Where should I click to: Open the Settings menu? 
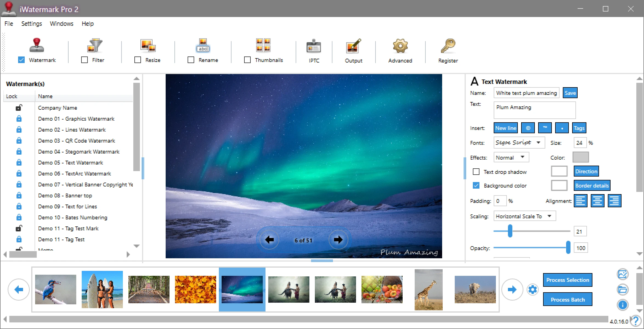pos(32,24)
